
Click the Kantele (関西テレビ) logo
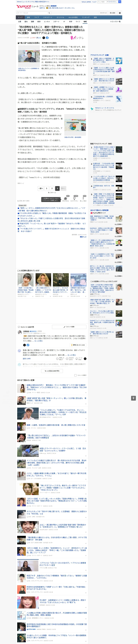click(77, 38)
